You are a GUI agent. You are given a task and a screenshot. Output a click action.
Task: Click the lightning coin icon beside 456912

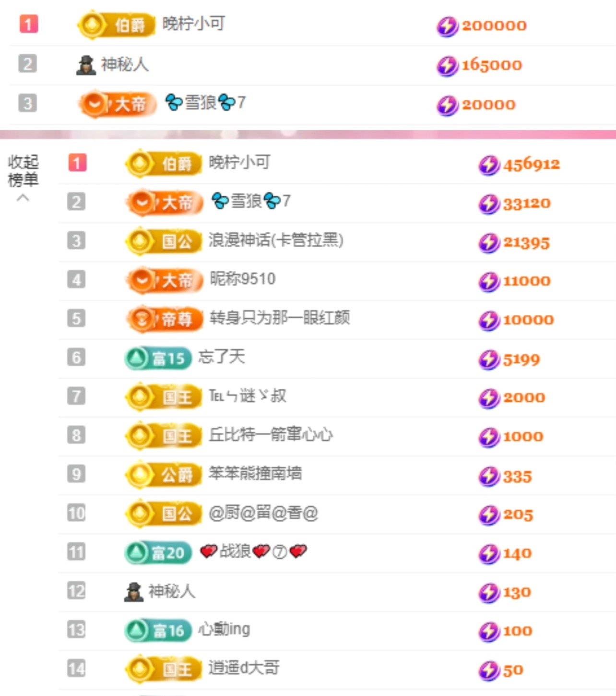click(488, 165)
